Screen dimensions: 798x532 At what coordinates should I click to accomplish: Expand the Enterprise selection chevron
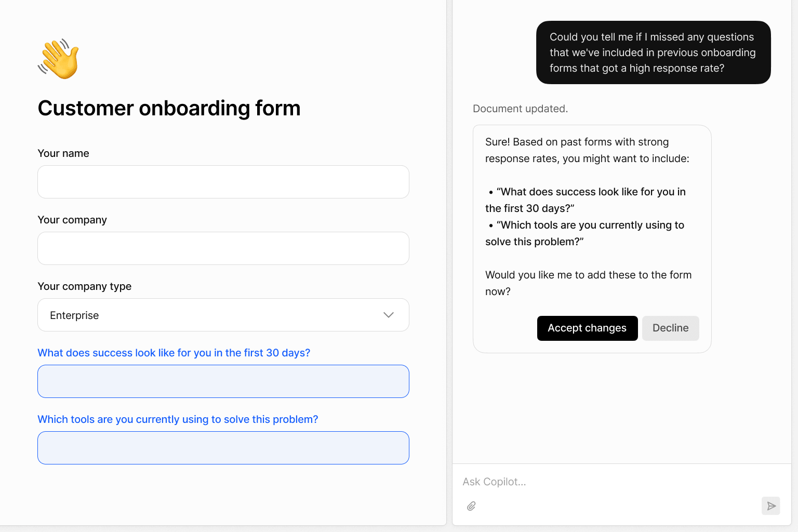(388, 315)
